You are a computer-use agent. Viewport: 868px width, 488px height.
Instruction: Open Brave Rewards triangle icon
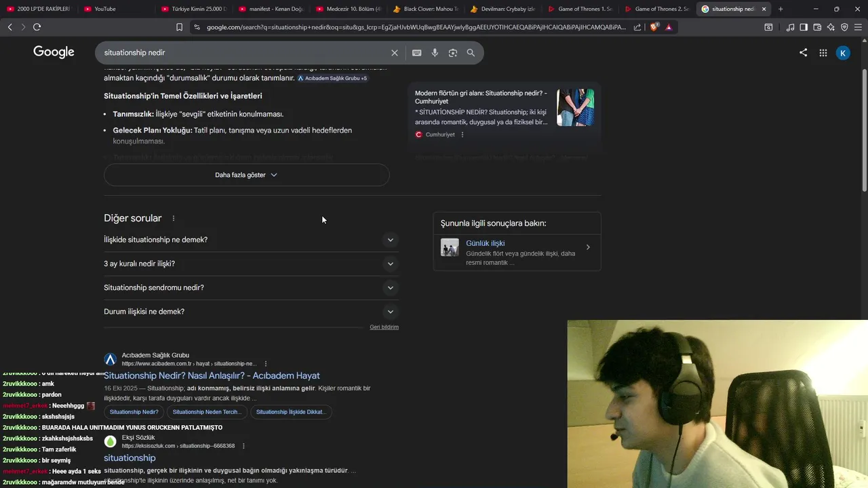click(x=669, y=27)
